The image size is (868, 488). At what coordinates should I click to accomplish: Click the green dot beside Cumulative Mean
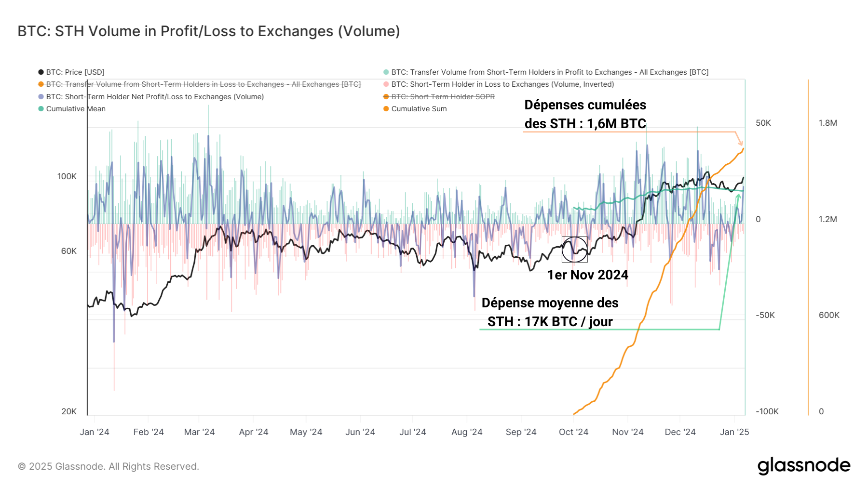[41, 109]
